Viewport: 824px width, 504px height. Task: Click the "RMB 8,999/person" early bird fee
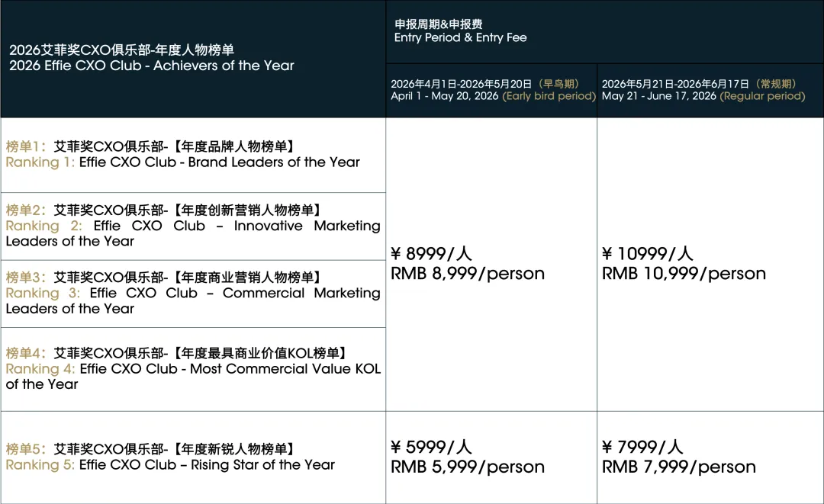(468, 274)
